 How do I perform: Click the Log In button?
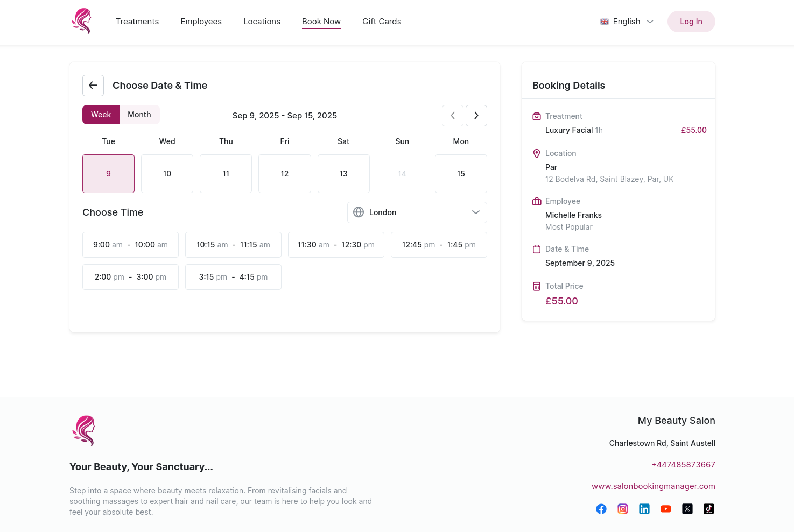pos(691,22)
